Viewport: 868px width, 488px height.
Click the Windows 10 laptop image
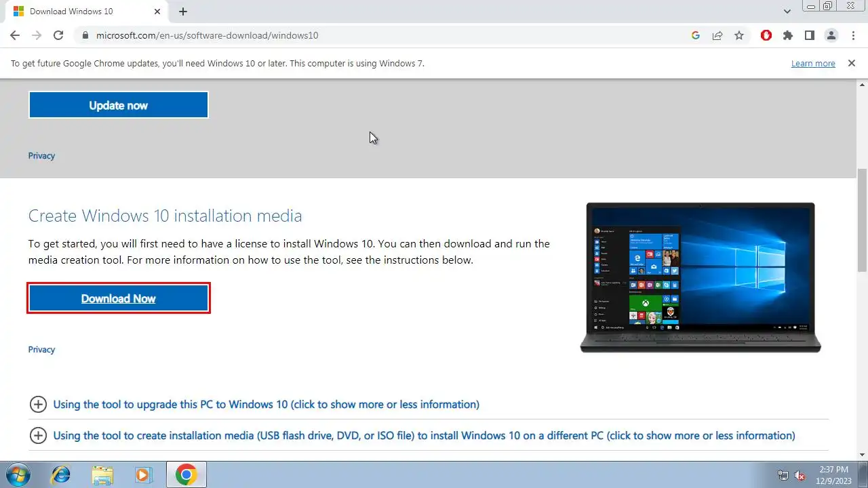pyautogui.click(x=701, y=277)
